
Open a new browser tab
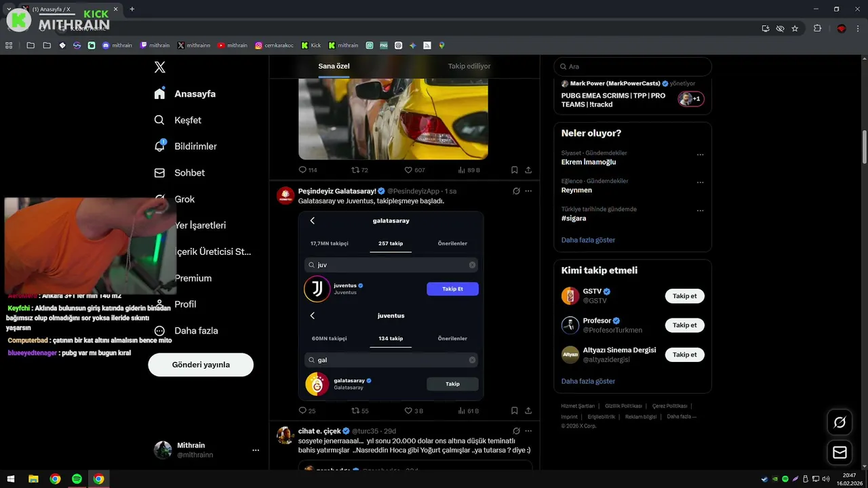pyautogui.click(x=132, y=9)
